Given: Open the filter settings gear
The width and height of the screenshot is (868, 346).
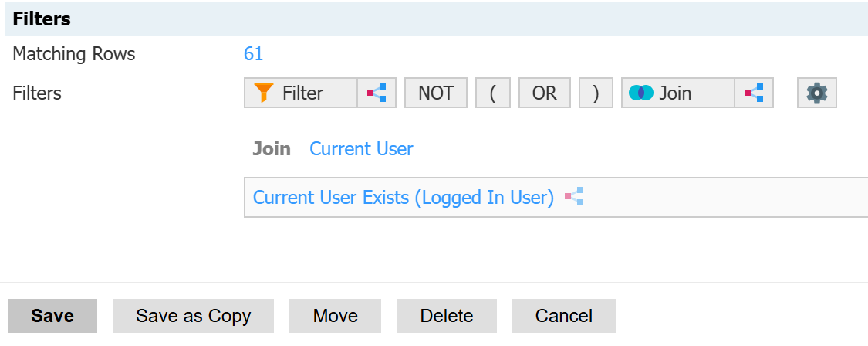Looking at the screenshot, I should [x=816, y=93].
